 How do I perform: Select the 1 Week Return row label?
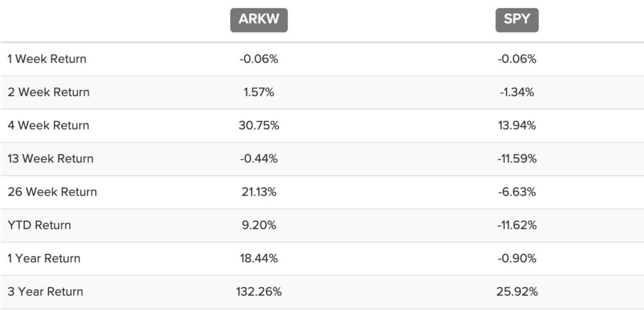[x=47, y=59]
